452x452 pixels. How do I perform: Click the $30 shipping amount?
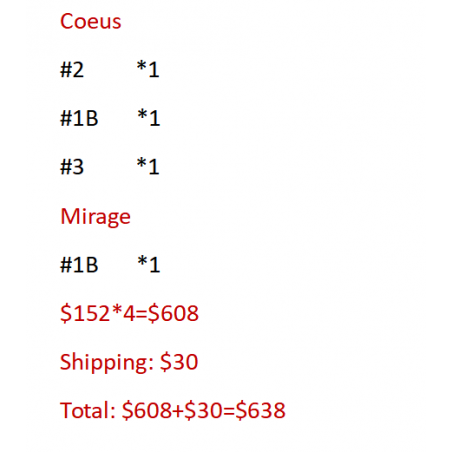point(179,362)
